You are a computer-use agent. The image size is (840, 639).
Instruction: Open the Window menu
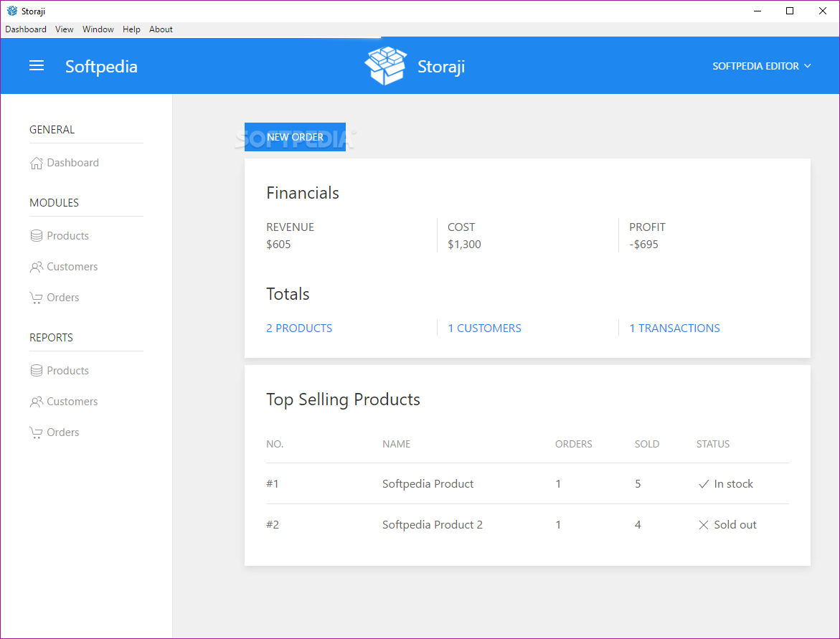click(98, 29)
